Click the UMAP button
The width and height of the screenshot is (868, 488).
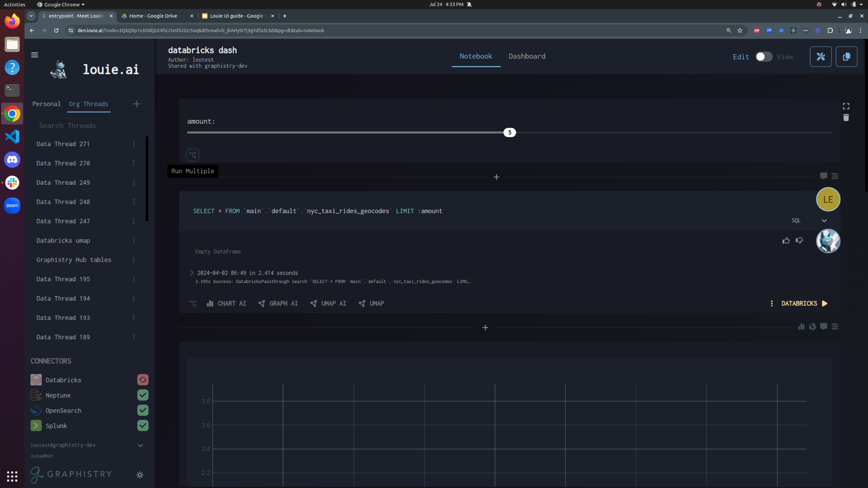point(371,303)
